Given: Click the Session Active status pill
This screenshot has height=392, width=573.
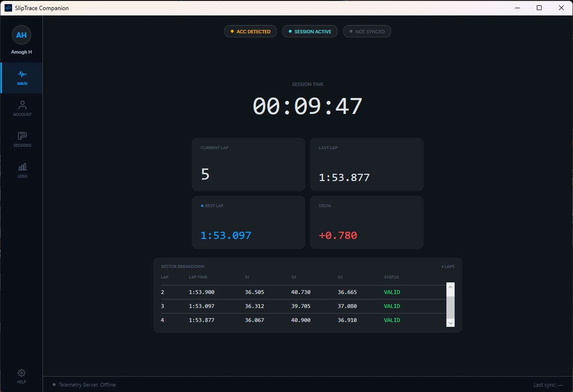Looking at the screenshot, I should coord(310,31).
